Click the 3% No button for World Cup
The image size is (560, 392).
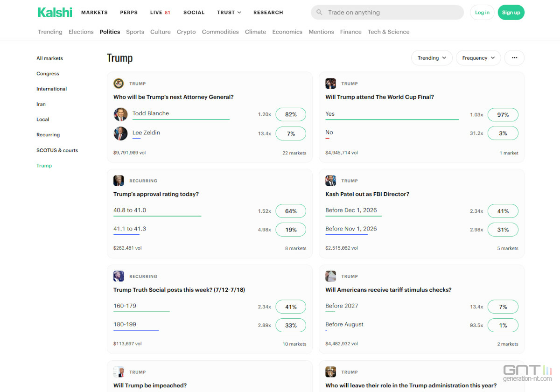click(503, 133)
